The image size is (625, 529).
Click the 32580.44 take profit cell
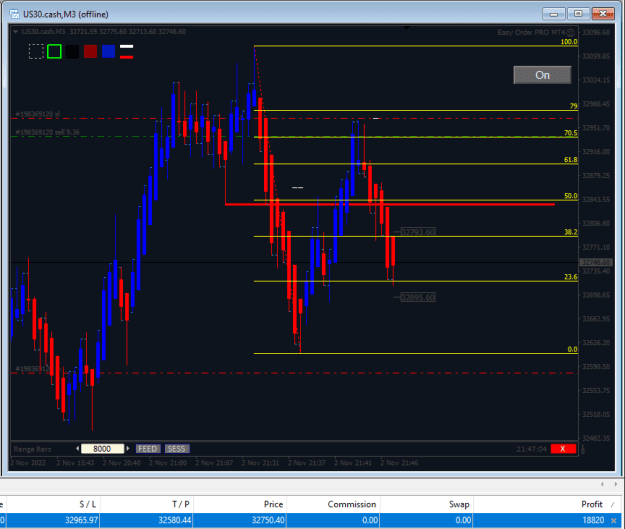[x=146, y=520]
